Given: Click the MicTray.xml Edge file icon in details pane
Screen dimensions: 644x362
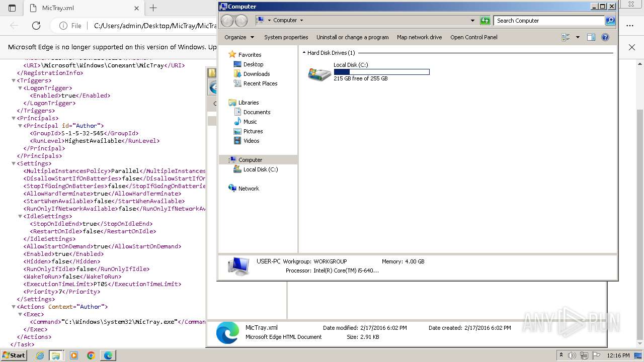Looking at the screenshot, I should point(227,333).
